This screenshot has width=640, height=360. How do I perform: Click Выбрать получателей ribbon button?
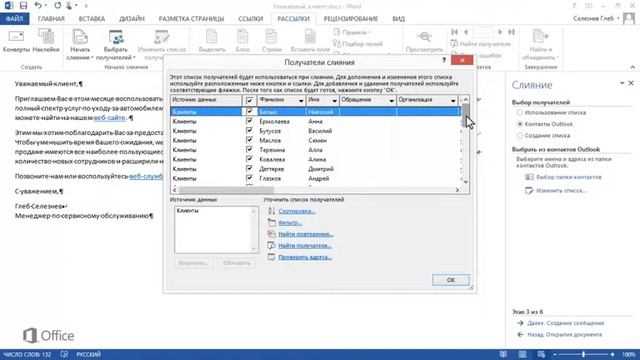tap(116, 45)
